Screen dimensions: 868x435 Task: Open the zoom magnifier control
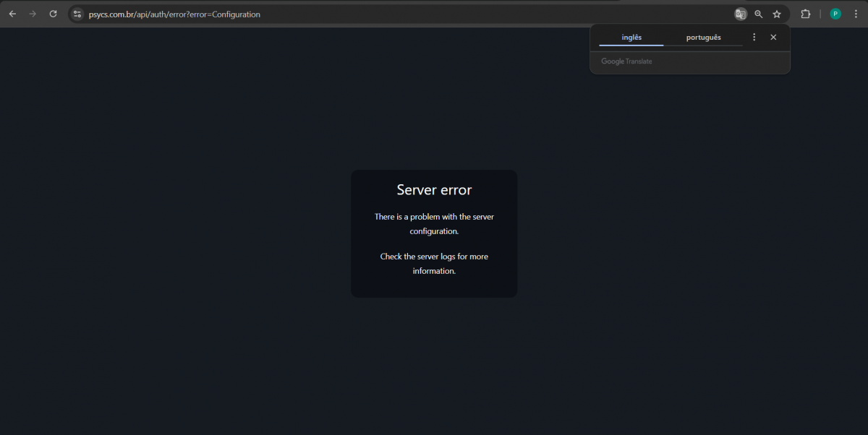(759, 14)
